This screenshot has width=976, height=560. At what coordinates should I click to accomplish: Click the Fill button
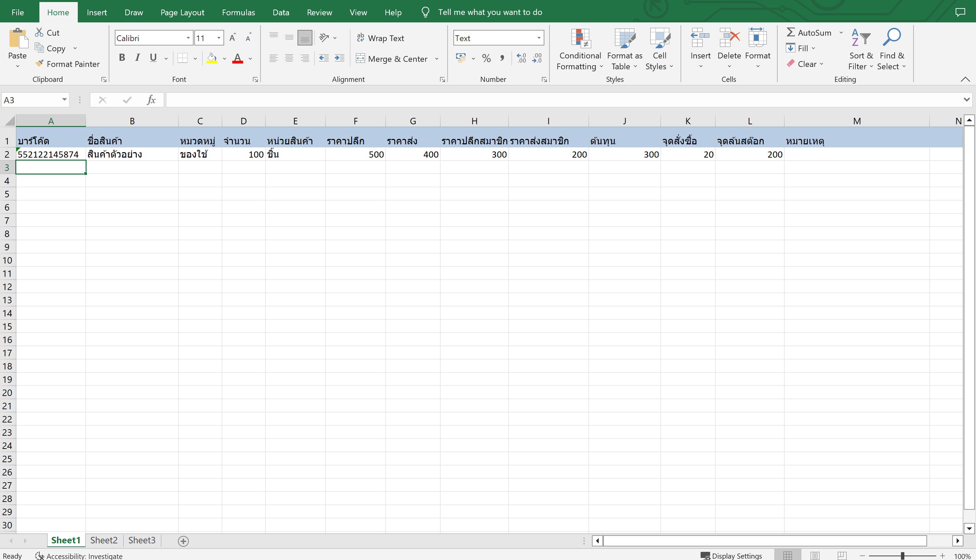(x=800, y=48)
